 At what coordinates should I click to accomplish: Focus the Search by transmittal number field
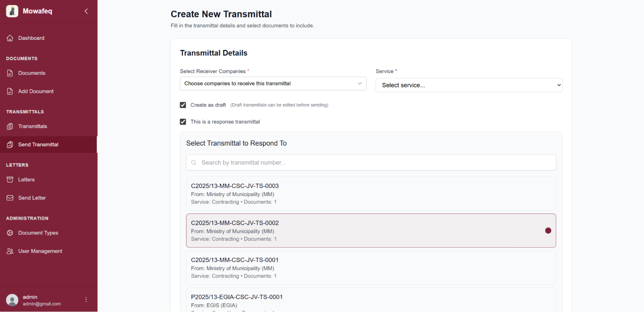pos(371,163)
